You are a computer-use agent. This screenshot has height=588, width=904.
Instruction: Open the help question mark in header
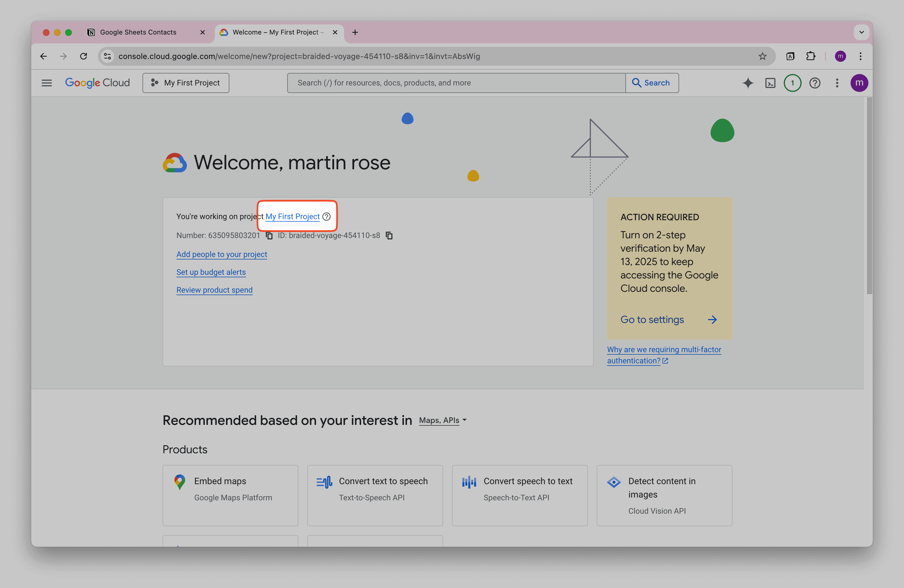815,83
